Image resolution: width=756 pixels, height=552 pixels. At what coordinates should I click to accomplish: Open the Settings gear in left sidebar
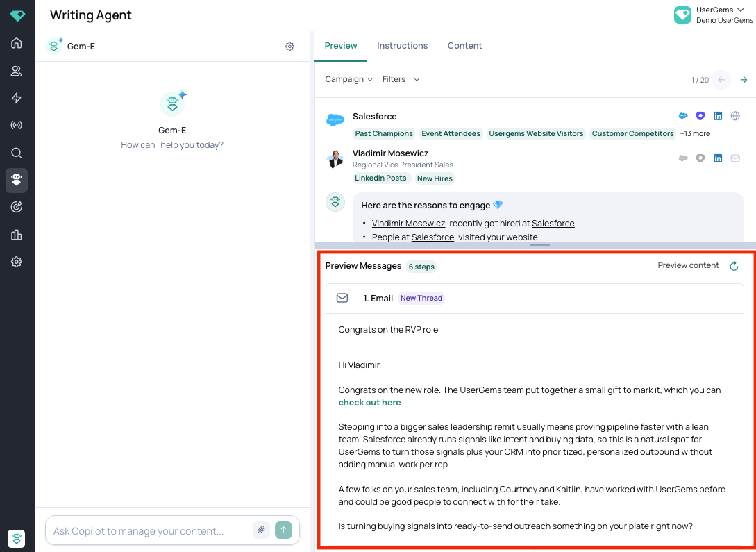[x=17, y=262]
